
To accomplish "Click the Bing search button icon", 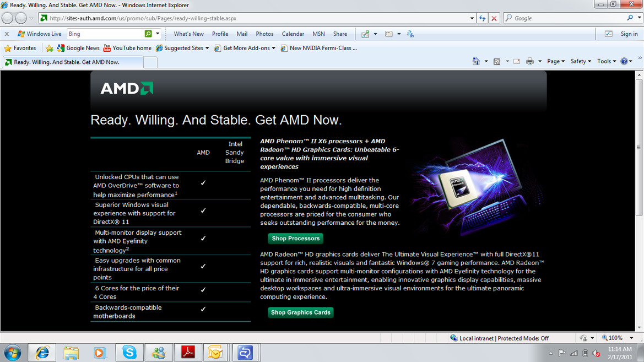I will (148, 34).
